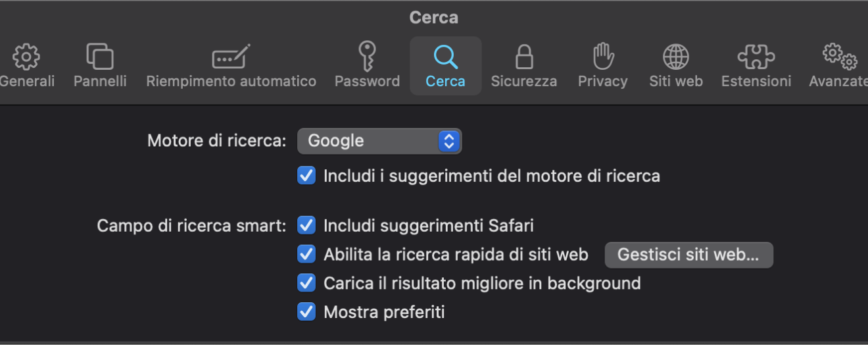Disable Includi i suggerimenti del motore di ricerca
Screen dimensions: 868x345
pyautogui.click(x=306, y=176)
